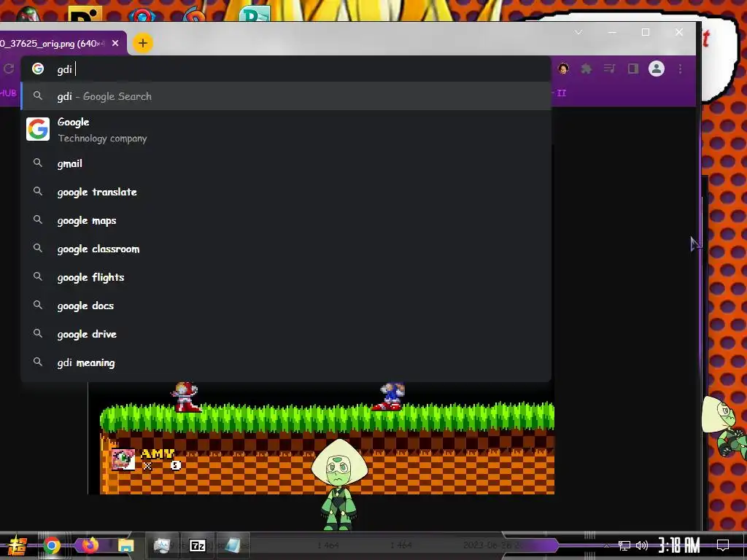
Task: Open the 3:18 AM clock on taskbar
Action: click(680, 545)
